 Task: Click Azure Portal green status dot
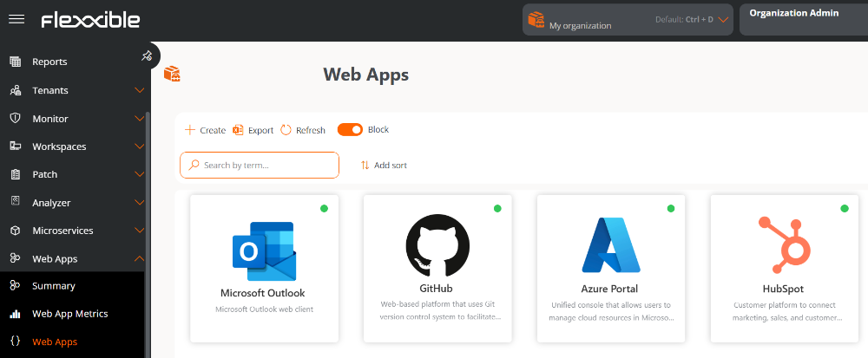click(671, 208)
